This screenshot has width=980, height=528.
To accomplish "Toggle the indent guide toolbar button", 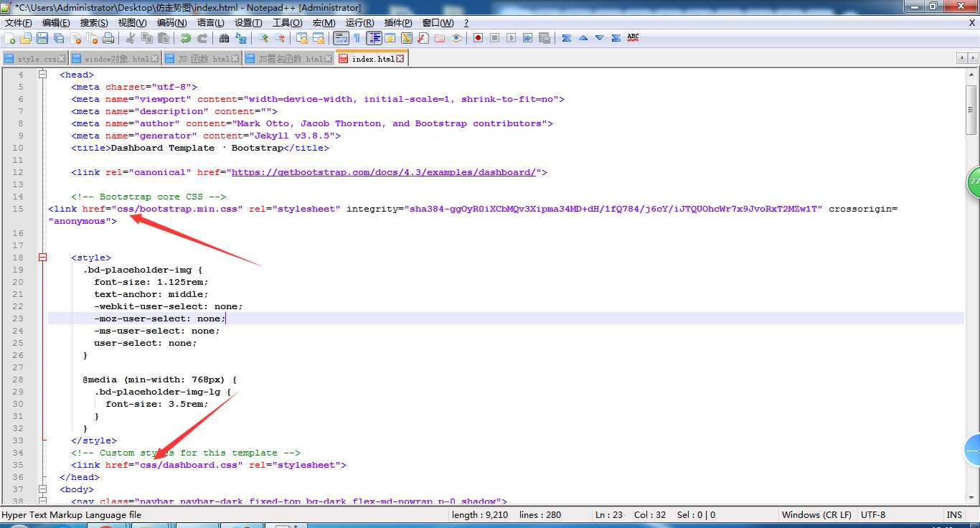I will pos(374,38).
